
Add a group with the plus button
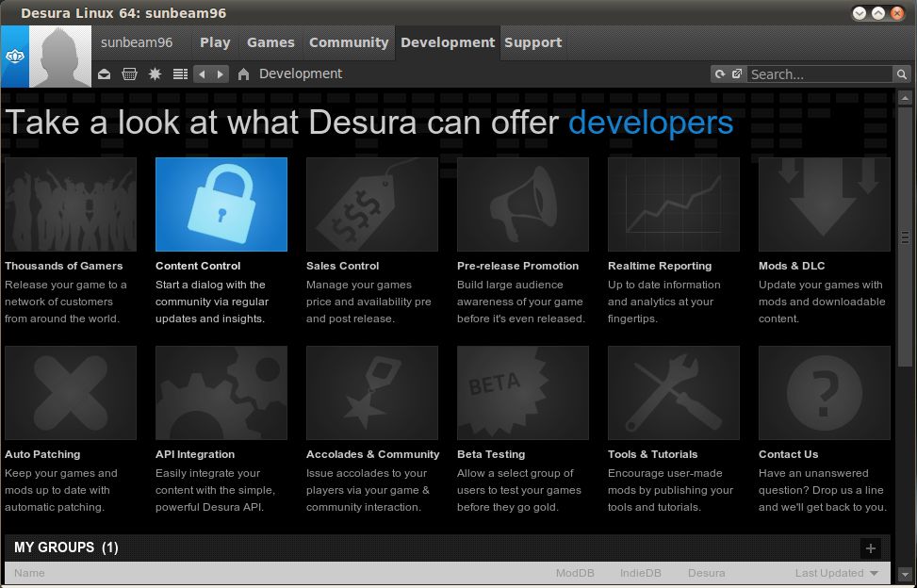coord(870,548)
